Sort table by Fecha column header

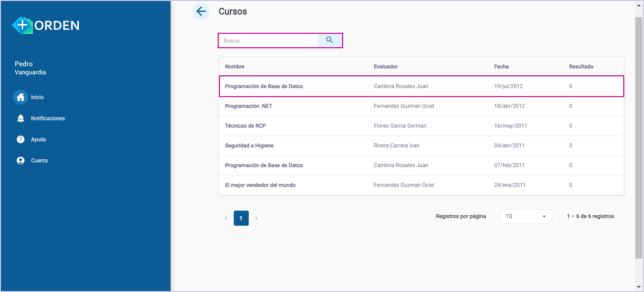pos(501,66)
